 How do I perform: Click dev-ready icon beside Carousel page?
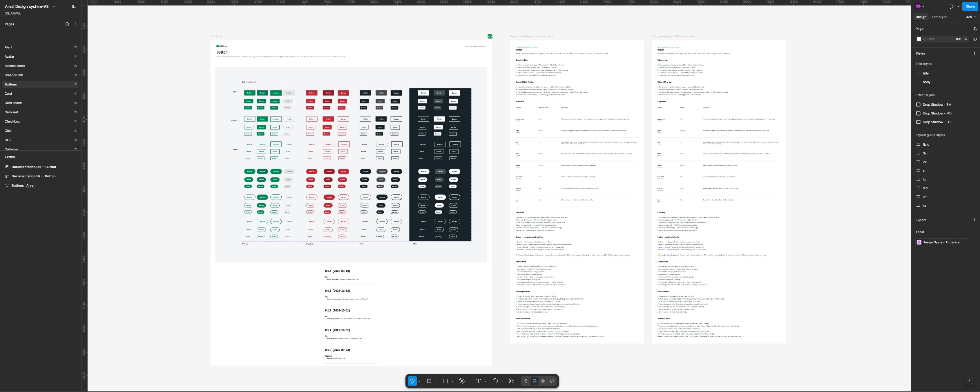click(75, 112)
